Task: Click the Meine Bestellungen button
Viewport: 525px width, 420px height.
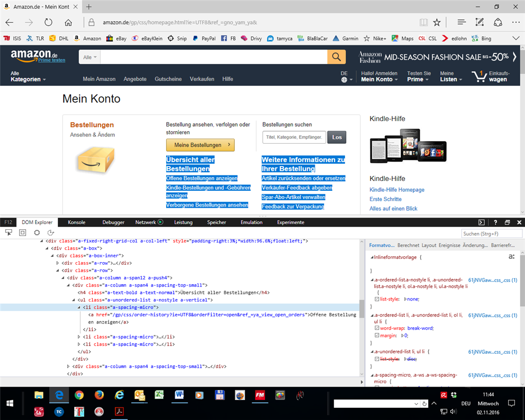Action: (x=200, y=145)
